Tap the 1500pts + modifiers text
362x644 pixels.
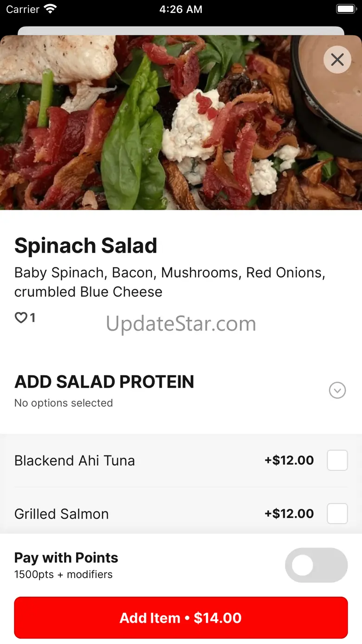[64, 575]
